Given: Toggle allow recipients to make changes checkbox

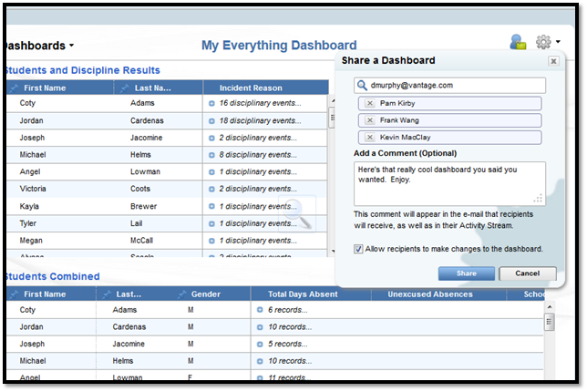Looking at the screenshot, I should tap(358, 249).
